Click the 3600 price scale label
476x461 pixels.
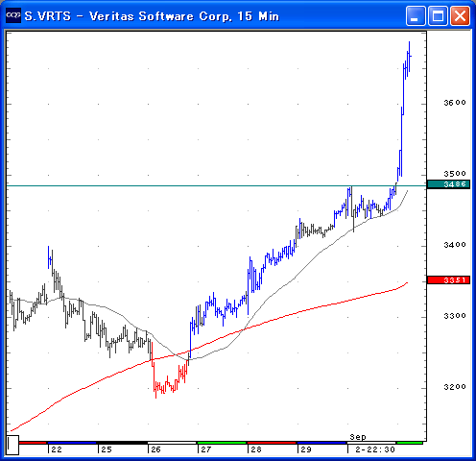455,103
